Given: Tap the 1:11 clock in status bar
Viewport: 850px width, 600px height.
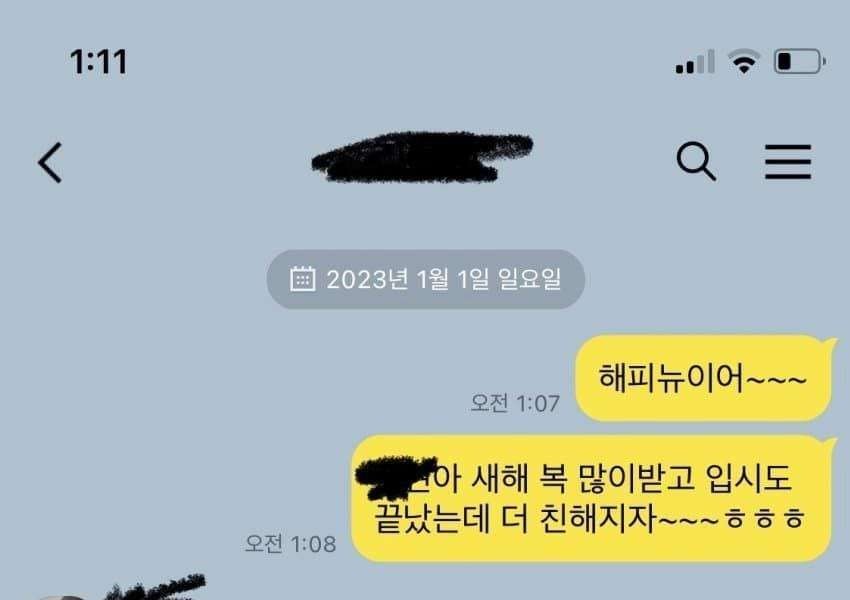Looking at the screenshot, I should pyautogui.click(x=99, y=61).
